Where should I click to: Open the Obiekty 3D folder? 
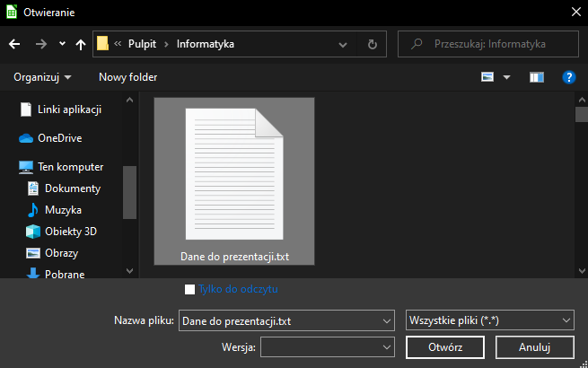pos(71,232)
